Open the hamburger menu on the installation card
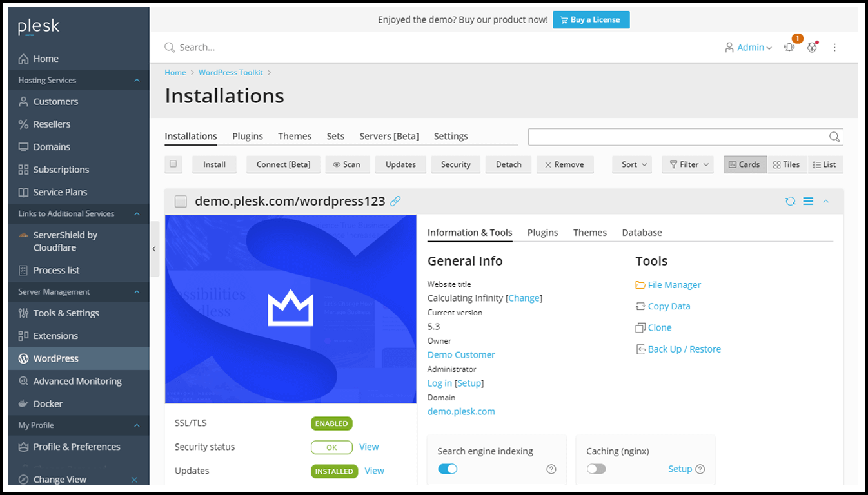 (808, 201)
